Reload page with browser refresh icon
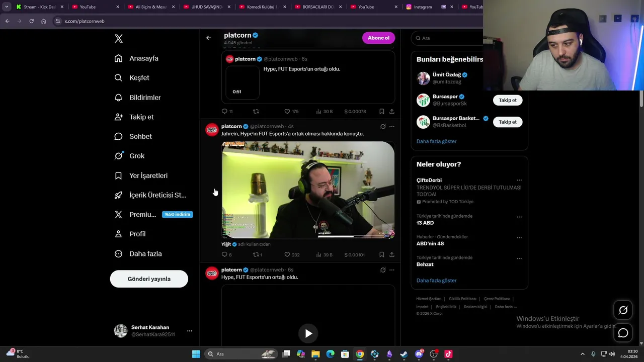 pos(31,21)
